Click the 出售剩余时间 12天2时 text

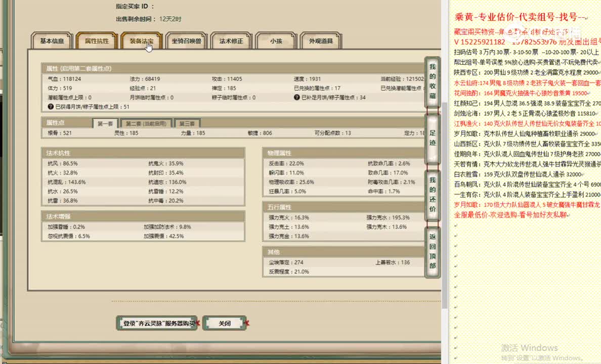pos(149,19)
